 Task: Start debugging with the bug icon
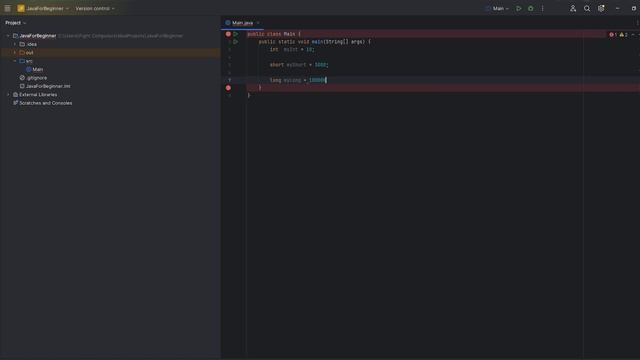[x=530, y=8]
